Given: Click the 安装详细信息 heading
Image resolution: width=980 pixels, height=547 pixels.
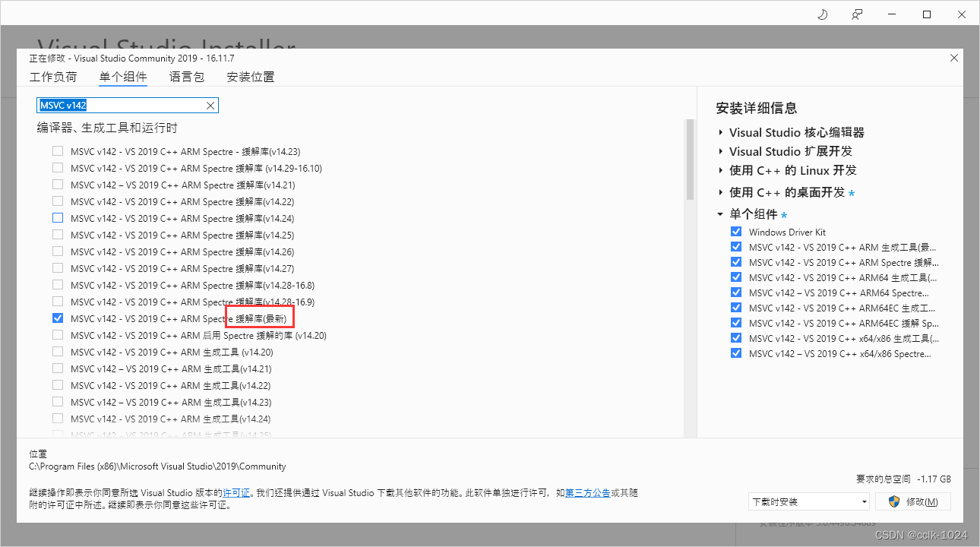Looking at the screenshot, I should click(757, 108).
